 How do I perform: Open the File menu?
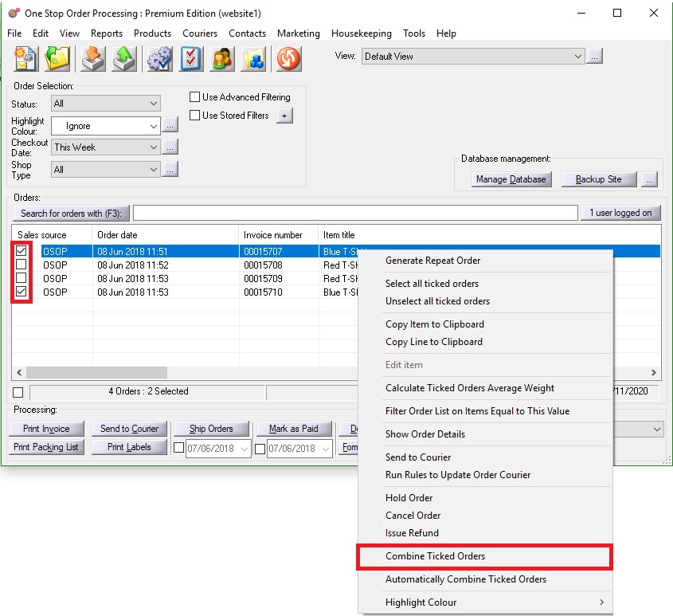pos(14,33)
